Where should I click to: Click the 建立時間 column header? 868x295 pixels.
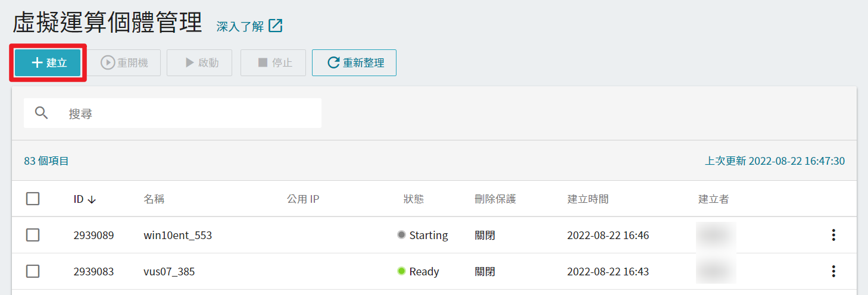[588, 199]
